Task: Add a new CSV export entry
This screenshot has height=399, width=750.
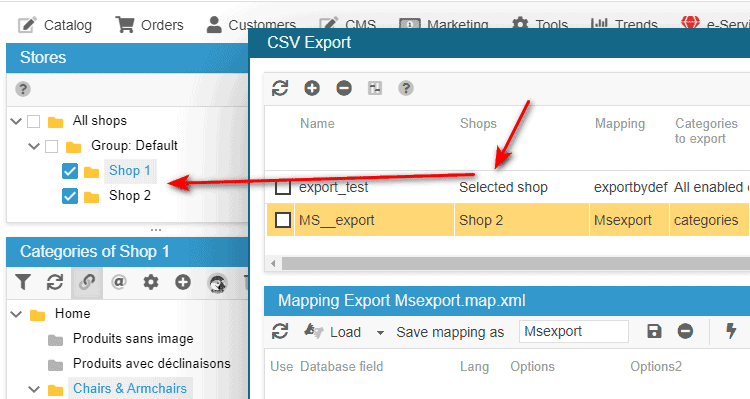Action: (x=312, y=89)
